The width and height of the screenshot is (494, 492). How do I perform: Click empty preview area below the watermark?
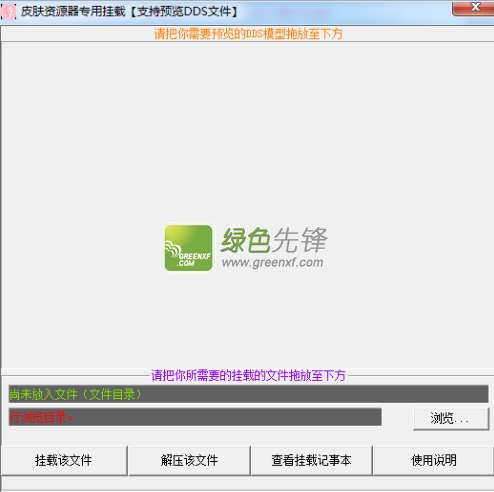tap(247, 320)
